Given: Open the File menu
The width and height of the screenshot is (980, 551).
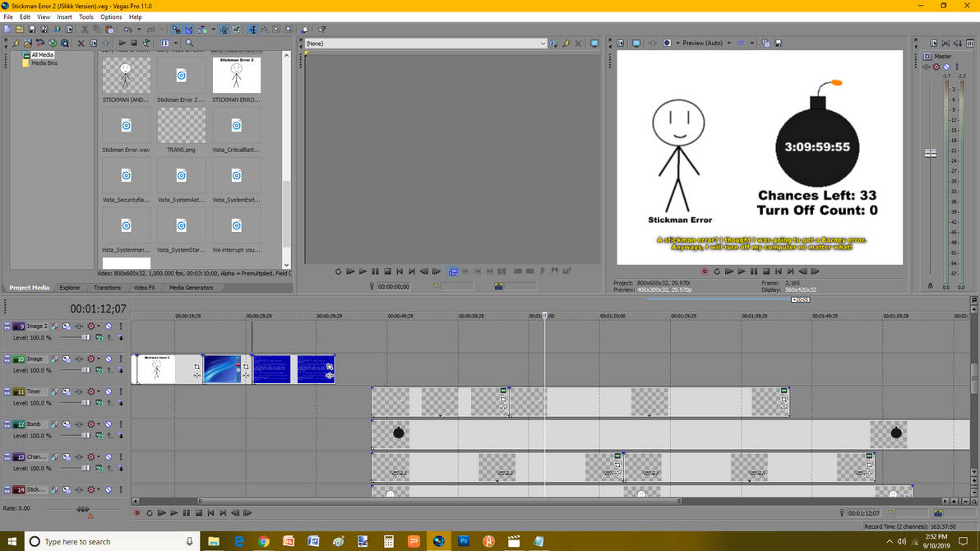Looking at the screenshot, I should [8, 17].
